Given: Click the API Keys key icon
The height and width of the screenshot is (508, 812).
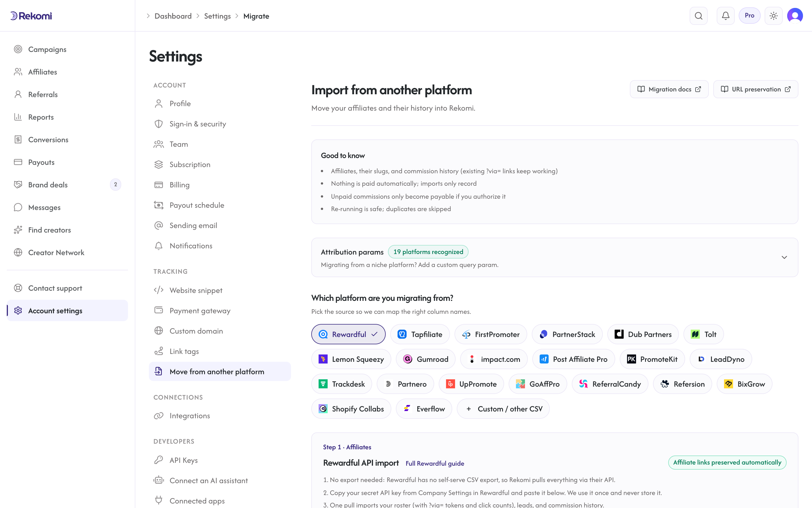Looking at the screenshot, I should click(x=159, y=460).
